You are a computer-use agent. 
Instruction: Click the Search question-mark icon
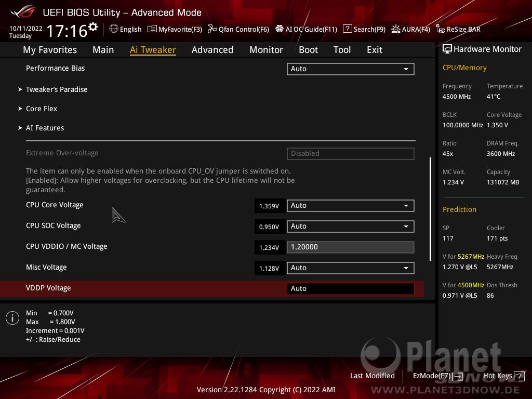point(348,29)
